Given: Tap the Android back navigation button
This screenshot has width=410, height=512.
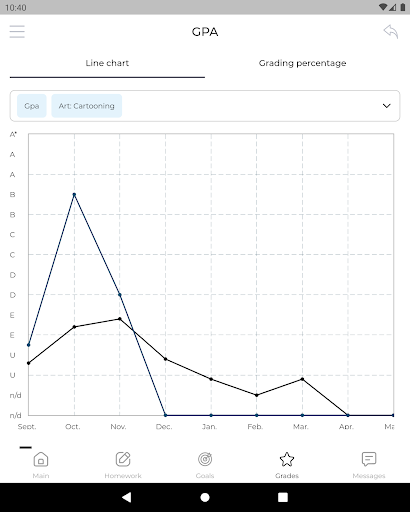Looking at the screenshot, I should (126, 497).
